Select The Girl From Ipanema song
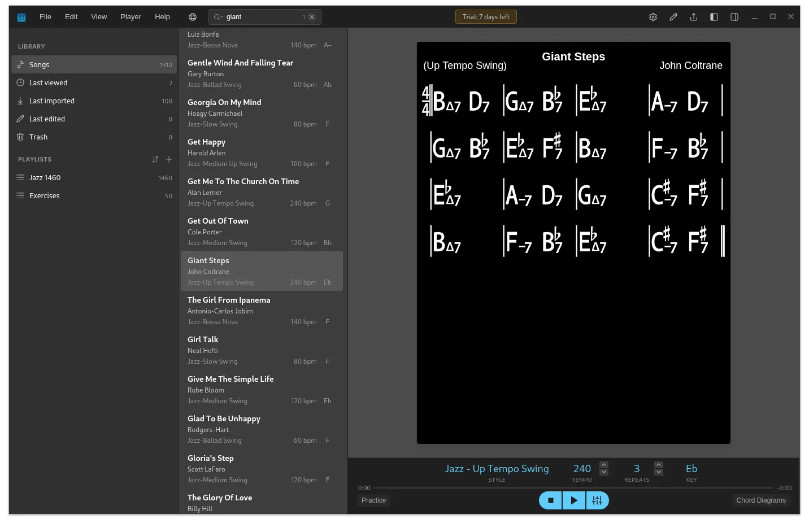This screenshot has width=809, height=532. coord(262,311)
